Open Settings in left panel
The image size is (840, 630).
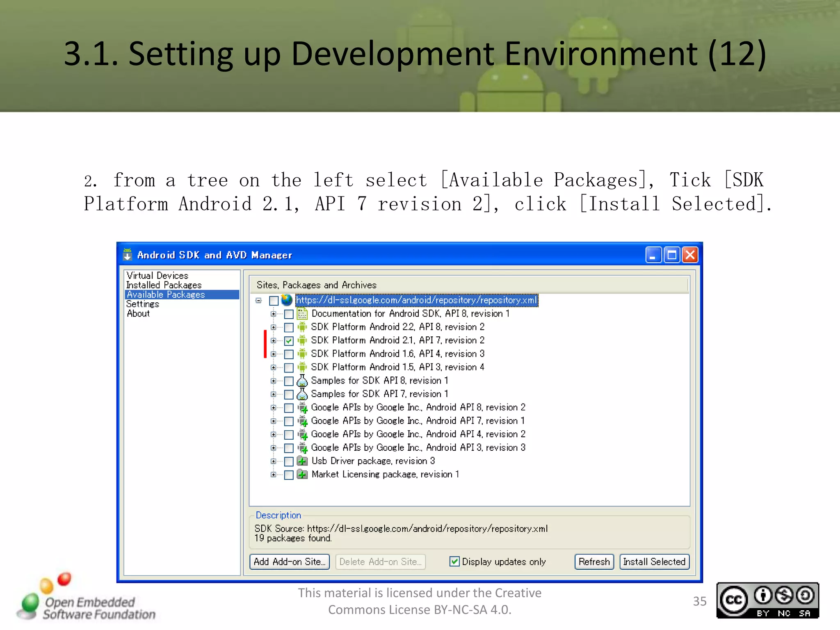[x=143, y=304]
